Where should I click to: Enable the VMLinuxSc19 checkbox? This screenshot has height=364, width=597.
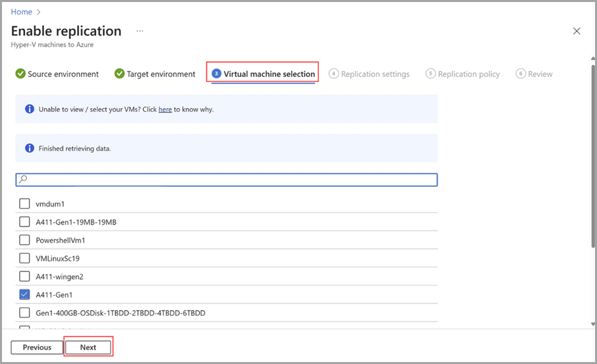(x=24, y=258)
